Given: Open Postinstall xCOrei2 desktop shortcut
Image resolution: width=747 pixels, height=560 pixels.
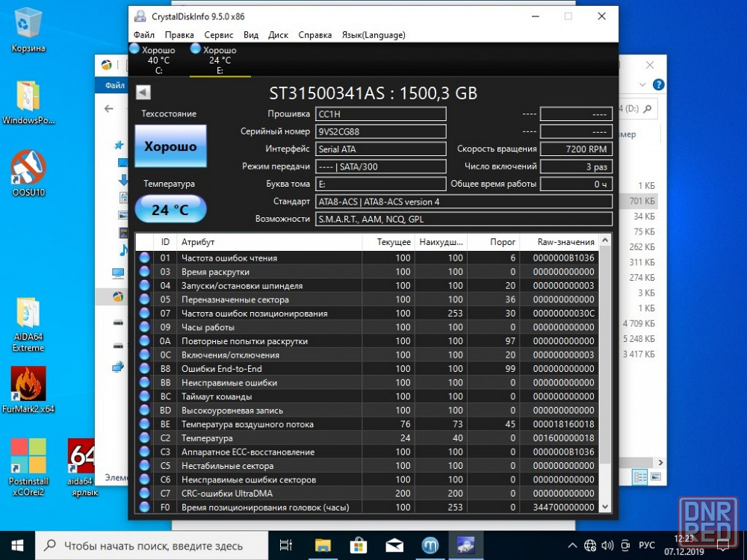Looking at the screenshot, I should point(28,467).
